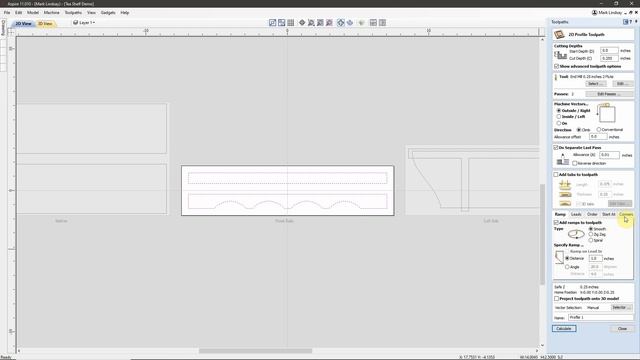Click the green toolbar icon
Viewport: 640px width, 360px height.
click(x=361, y=23)
